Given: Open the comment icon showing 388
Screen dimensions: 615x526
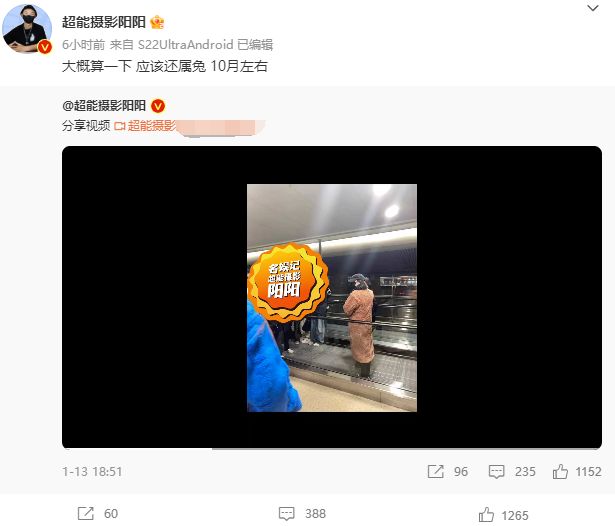Looking at the screenshot, I should 302,513.
